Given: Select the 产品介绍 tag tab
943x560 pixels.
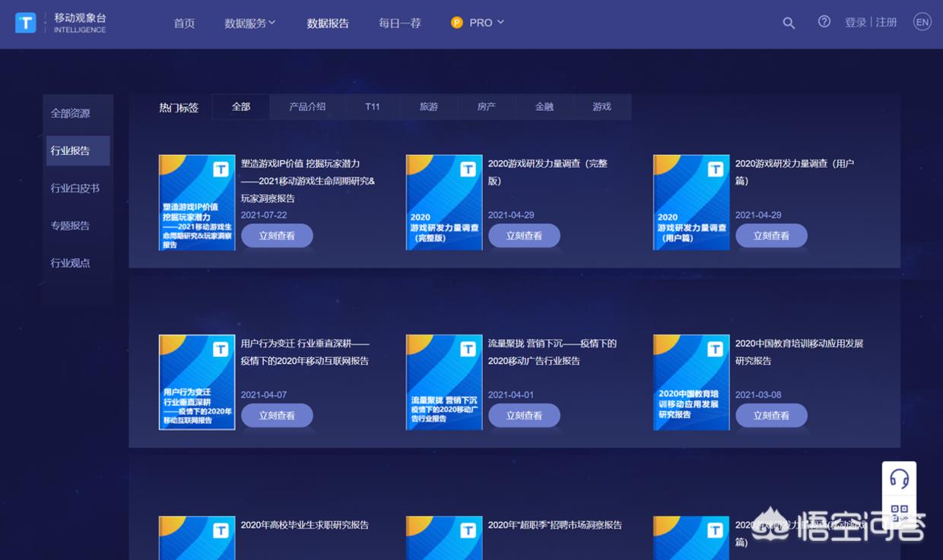Looking at the screenshot, I should click(x=307, y=106).
